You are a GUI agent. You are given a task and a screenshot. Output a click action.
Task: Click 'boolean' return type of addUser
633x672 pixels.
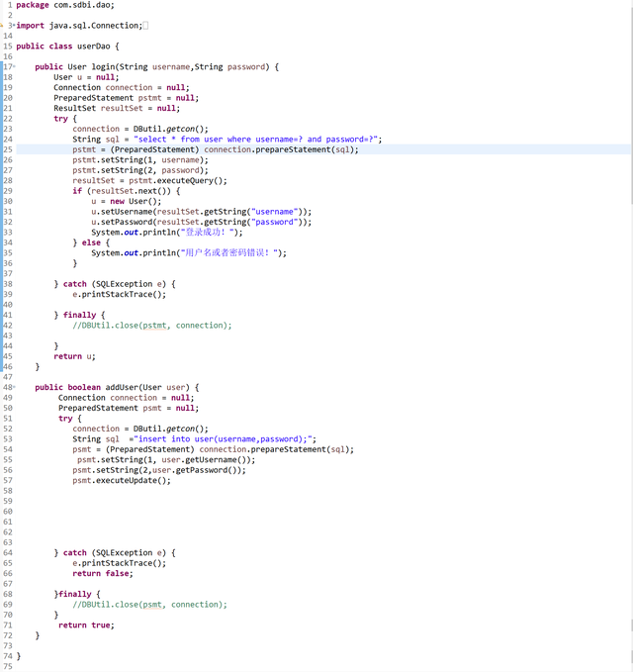click(84, 387)
